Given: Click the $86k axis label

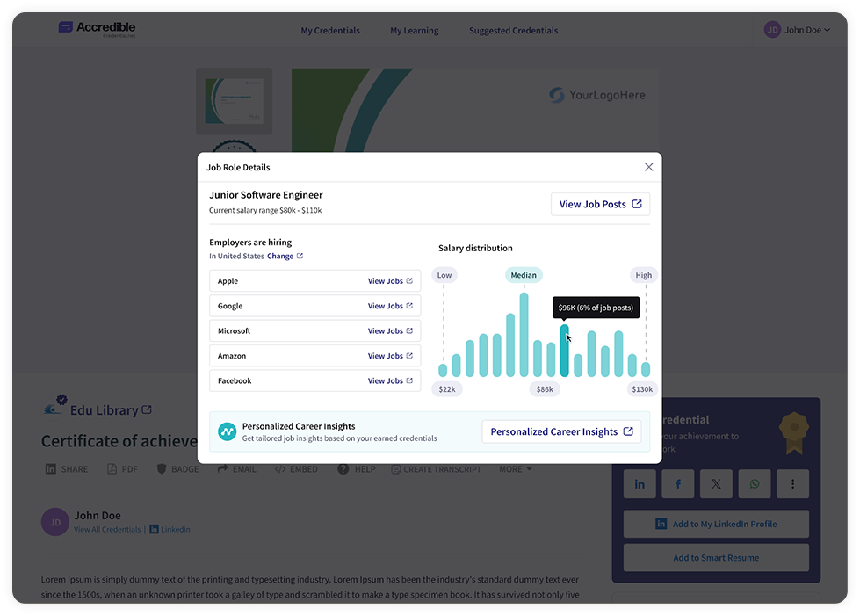Looking at the screenshot, I should pyautogui.click(x=545, y=389).
